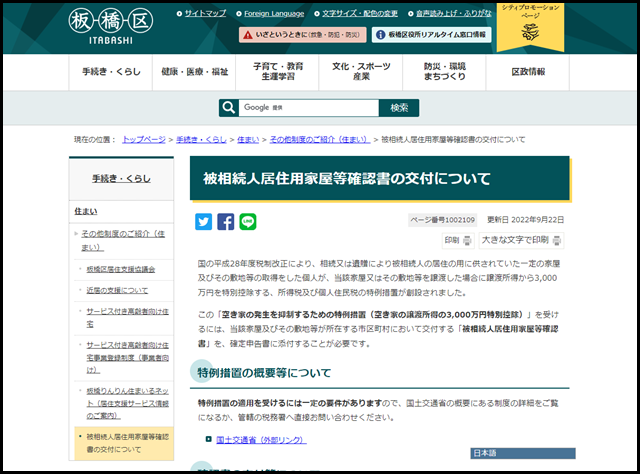The image size is (640, 474).
Task: Open 板橋区役所リアルタイム窓口情報 button
Action: point(431,35)
